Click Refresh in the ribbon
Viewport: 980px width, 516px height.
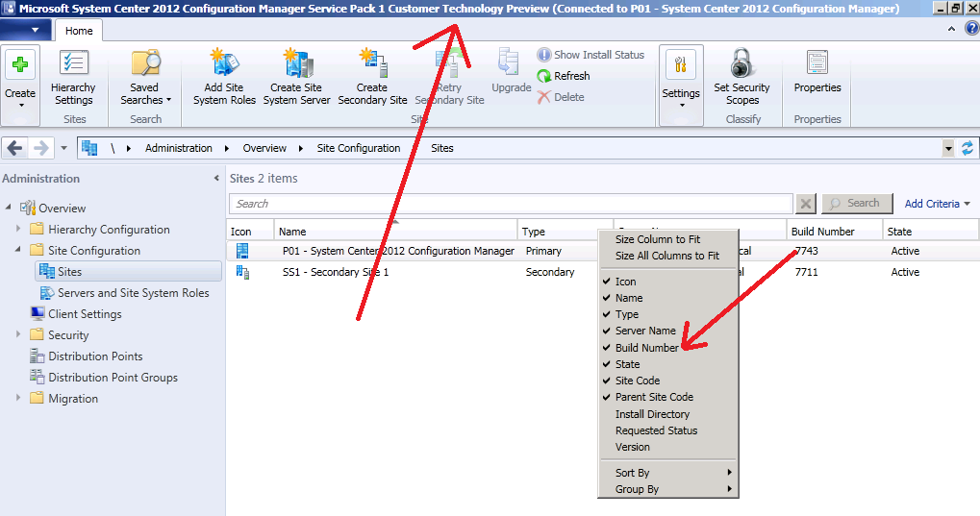[564, 76]
